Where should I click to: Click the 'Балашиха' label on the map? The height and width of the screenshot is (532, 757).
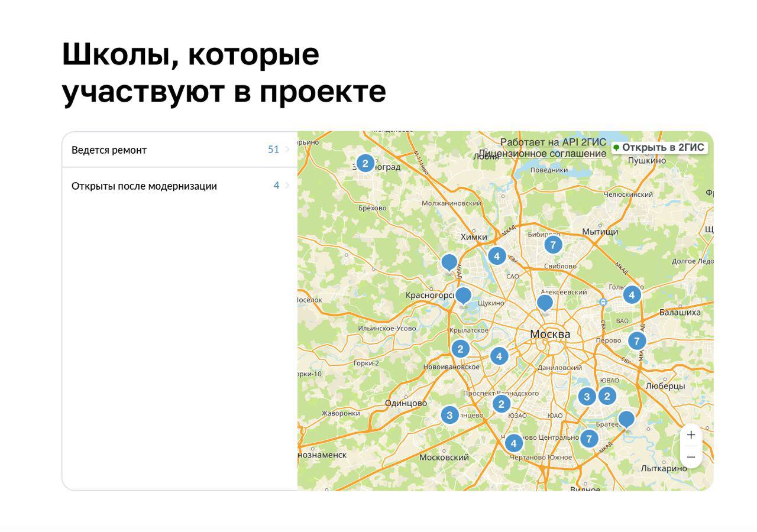click(680, 312)
